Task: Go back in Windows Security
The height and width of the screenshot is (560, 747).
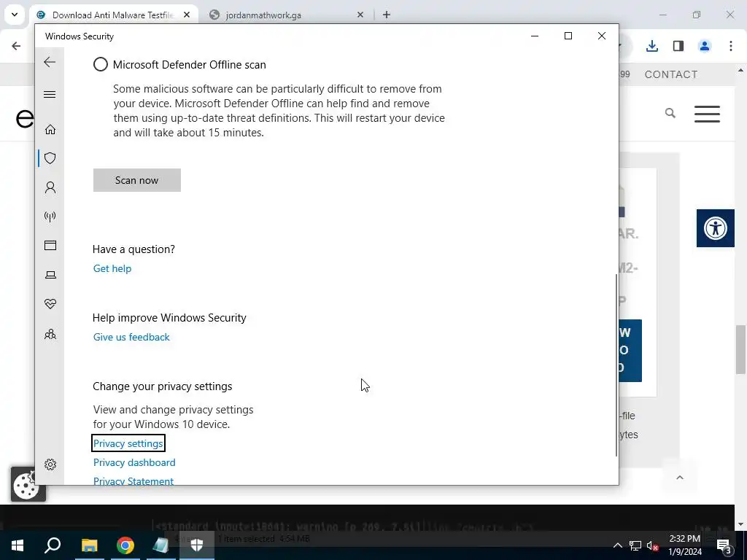Action: pos(50,62)
